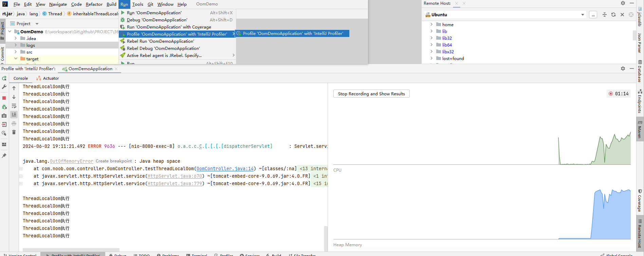The image size is (644, 256).
Task: Open the run tool window gear settings
Action: coord(623,68)
